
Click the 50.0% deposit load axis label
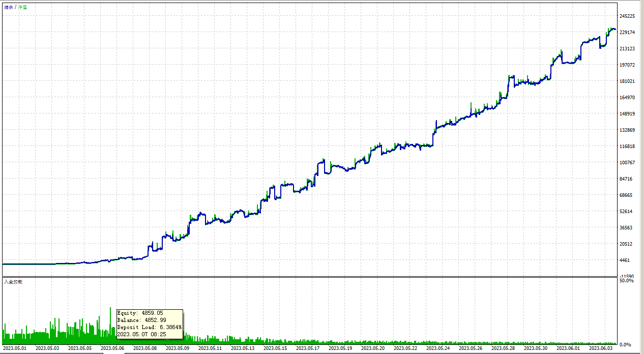626,281
